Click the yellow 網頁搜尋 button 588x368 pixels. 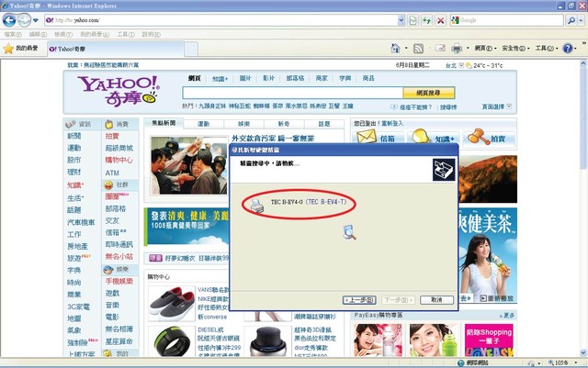point(429,93)
